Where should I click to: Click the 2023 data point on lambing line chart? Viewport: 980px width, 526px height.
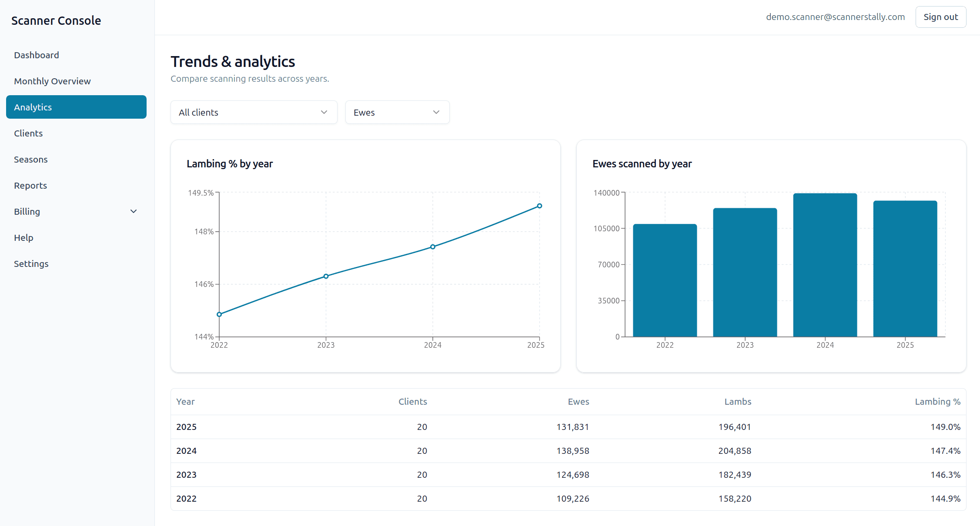tap(326, 276)
